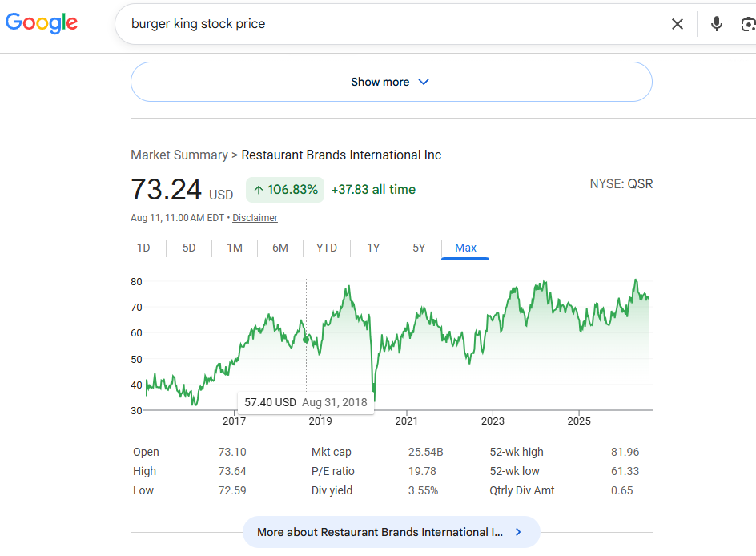Expand the Show more button

pos(391,82)
